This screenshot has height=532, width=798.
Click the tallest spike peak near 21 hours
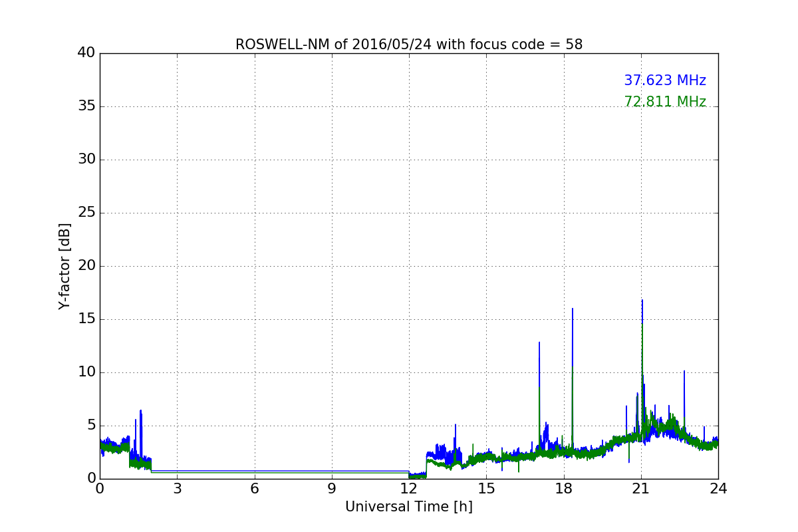tap(642, 301)
